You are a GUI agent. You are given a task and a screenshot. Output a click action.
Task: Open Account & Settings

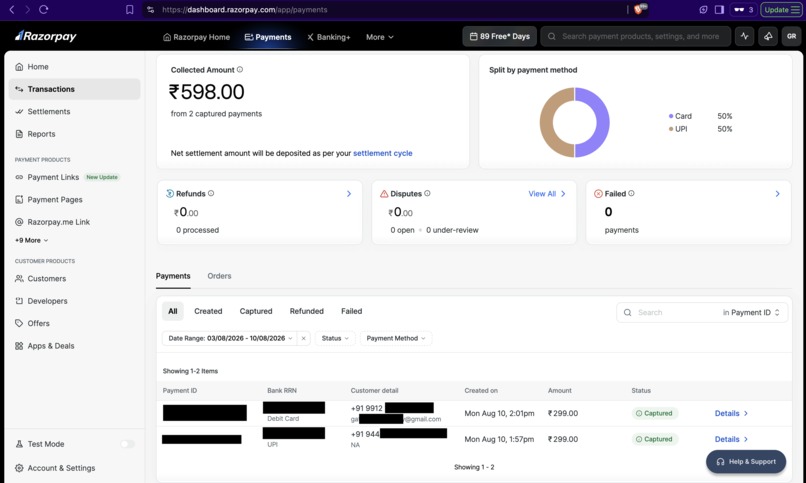74,468
